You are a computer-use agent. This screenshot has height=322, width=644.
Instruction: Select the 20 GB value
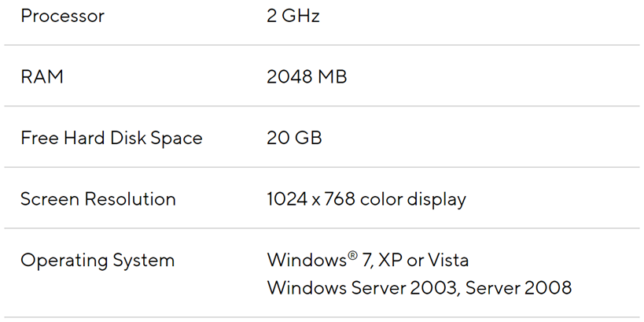click(294, 139)
